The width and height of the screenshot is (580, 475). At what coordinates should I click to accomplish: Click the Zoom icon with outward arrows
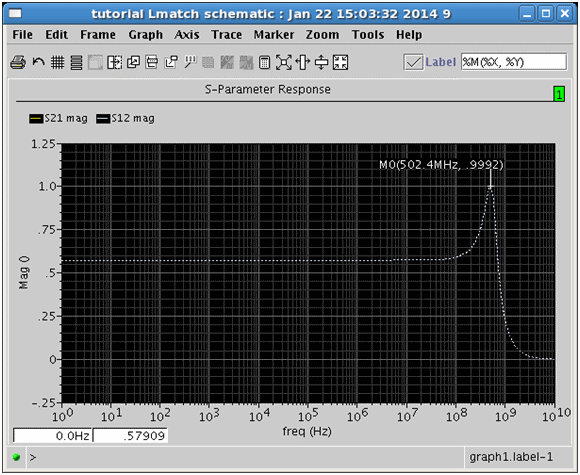[x=284, y=62]
